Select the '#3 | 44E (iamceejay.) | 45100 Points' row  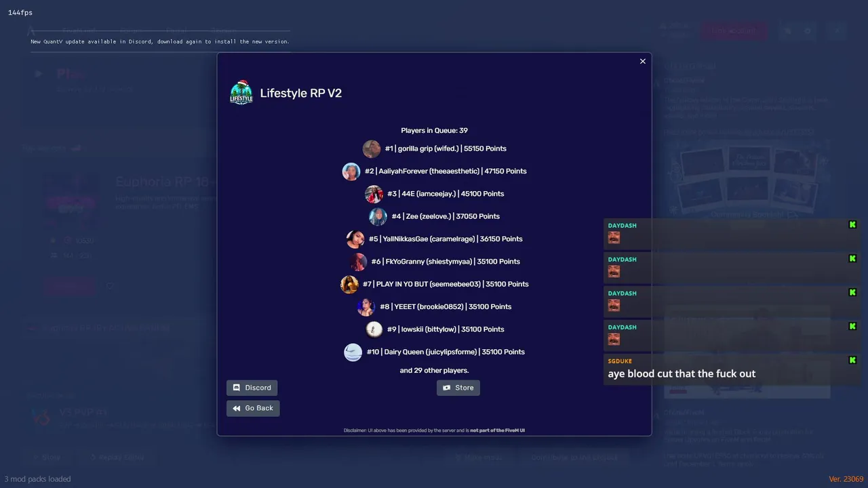click(x=435, y=194)
